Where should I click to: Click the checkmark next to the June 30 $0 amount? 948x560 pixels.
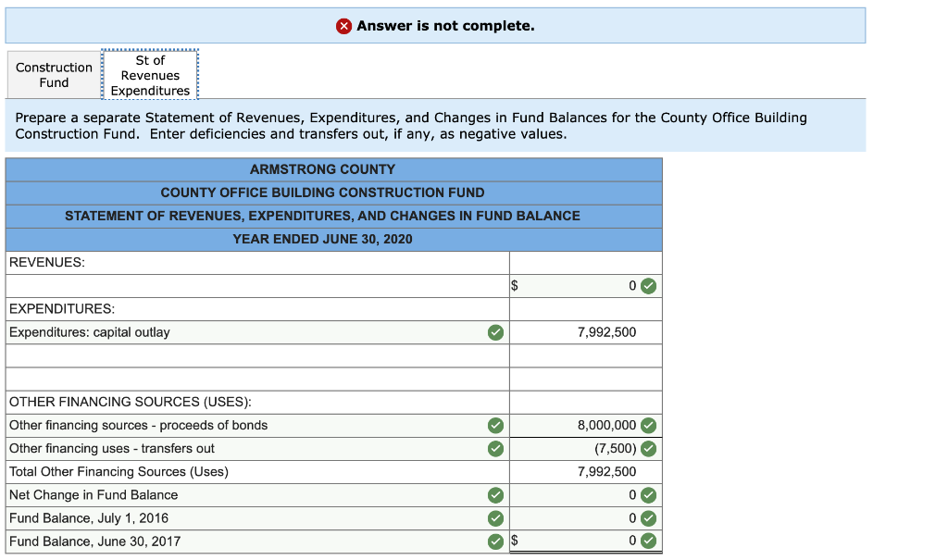pyautogui.click(x=647, y=541)
